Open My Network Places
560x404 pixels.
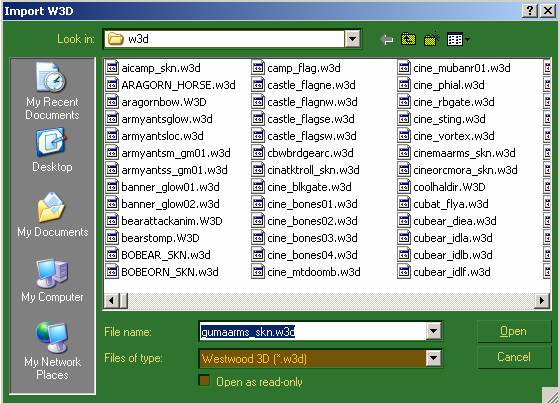(52, 351)
